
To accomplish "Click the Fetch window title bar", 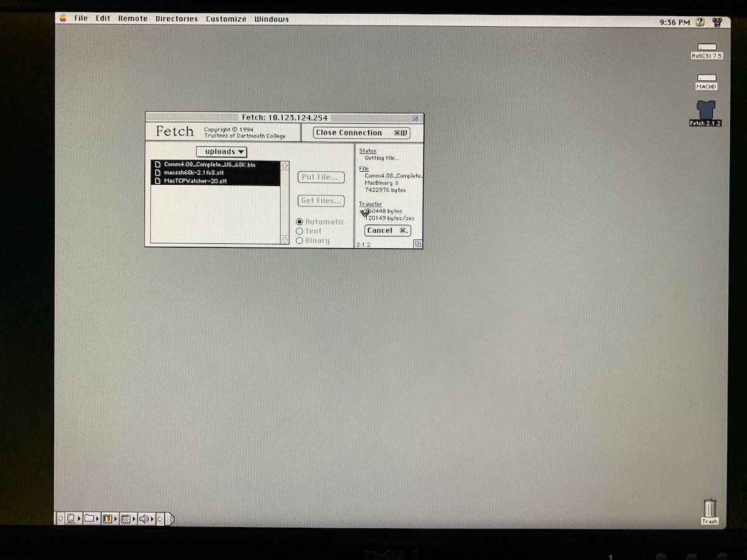I will [x=284, y=118].
